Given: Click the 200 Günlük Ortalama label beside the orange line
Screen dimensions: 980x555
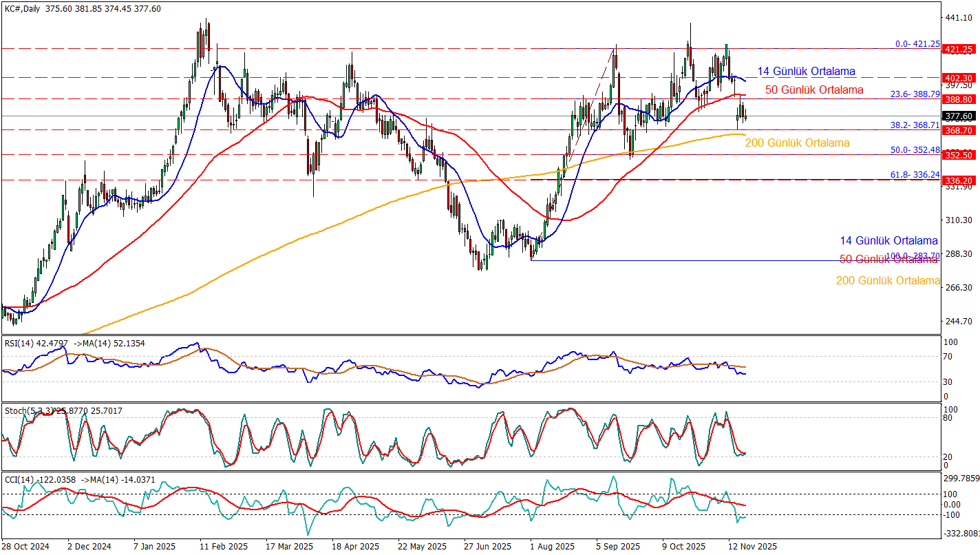Looking at the screenshot, I should [x=797, y=143].
